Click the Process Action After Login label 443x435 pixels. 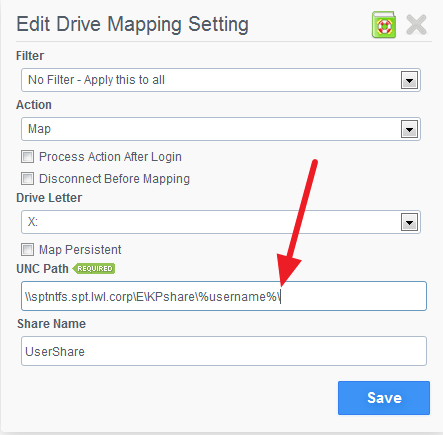coord(110,157)
